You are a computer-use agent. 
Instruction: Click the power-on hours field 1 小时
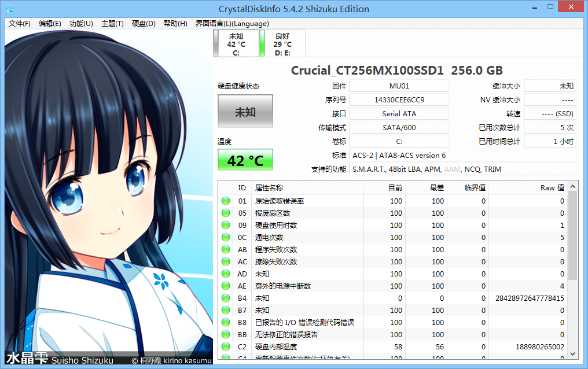550,141
